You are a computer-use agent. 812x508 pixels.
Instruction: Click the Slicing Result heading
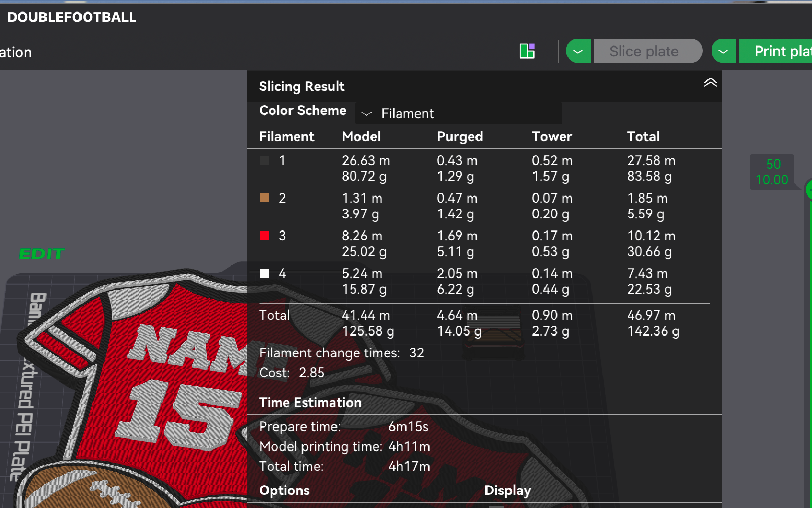[302, 86]
